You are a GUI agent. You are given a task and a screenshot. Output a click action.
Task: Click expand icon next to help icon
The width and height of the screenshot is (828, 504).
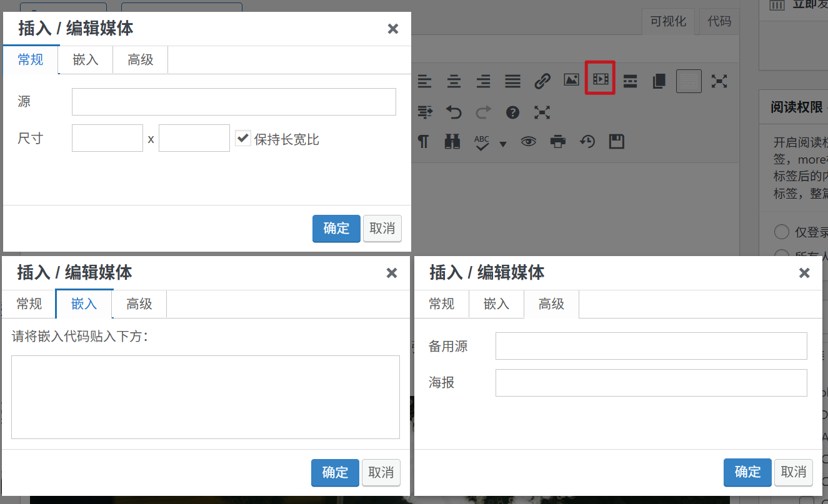click(x=542, y=112)
